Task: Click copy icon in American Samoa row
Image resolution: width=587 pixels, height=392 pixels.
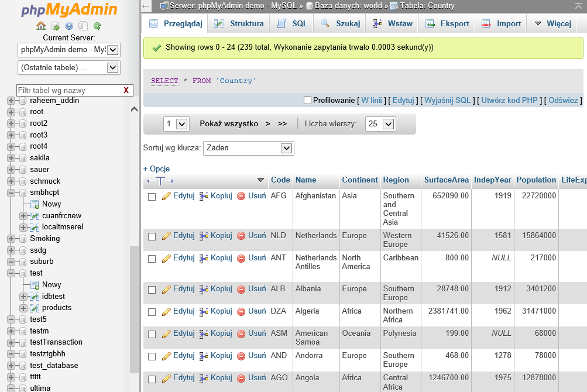Action: pyautogui.click(x=204, y=333)
